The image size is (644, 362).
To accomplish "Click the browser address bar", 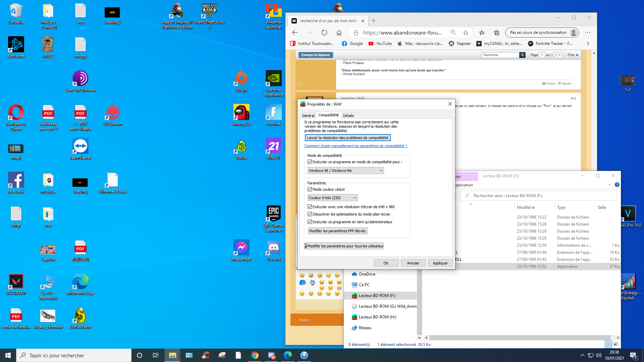I will [402, 33].
